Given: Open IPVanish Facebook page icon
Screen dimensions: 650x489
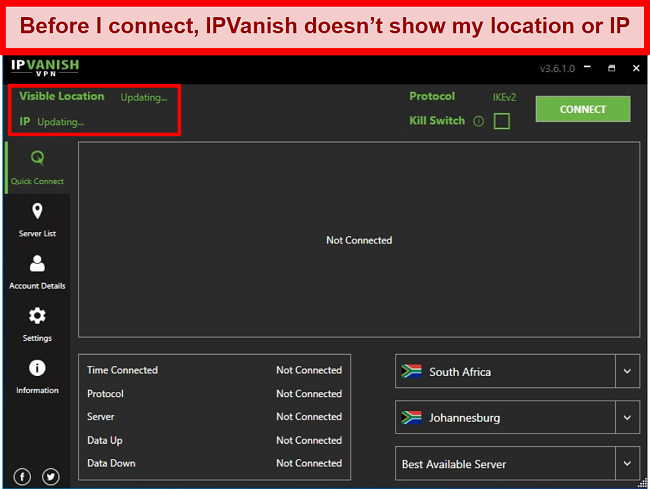Looking at the screenshot, I should point(22,477).
